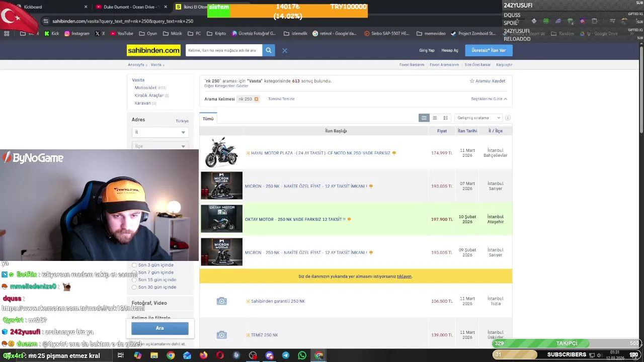Expand the 'Fotoğraf, Video' filter section
This screenshot has width=644, height=362.
click(x=149, y=303)
